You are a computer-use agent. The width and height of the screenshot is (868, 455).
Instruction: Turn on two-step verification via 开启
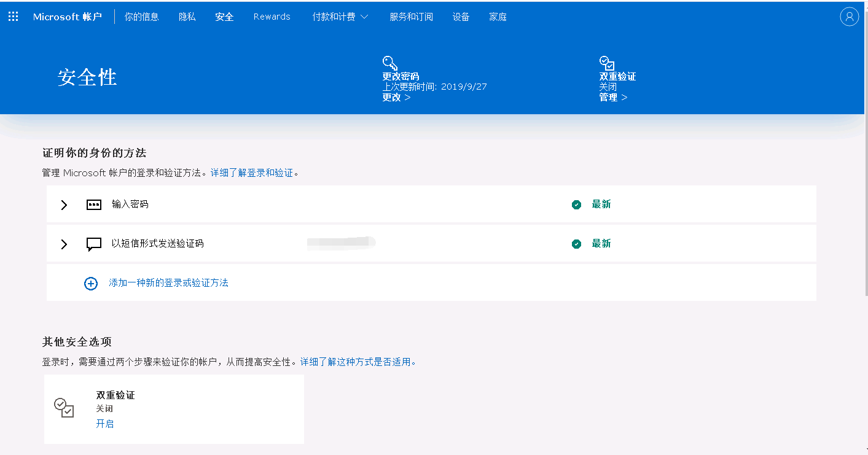point(105,424)
